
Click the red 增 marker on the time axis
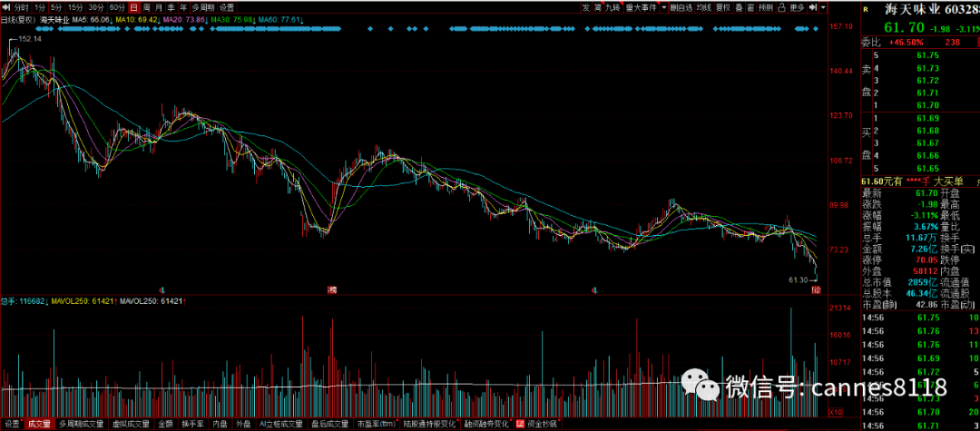332,289
